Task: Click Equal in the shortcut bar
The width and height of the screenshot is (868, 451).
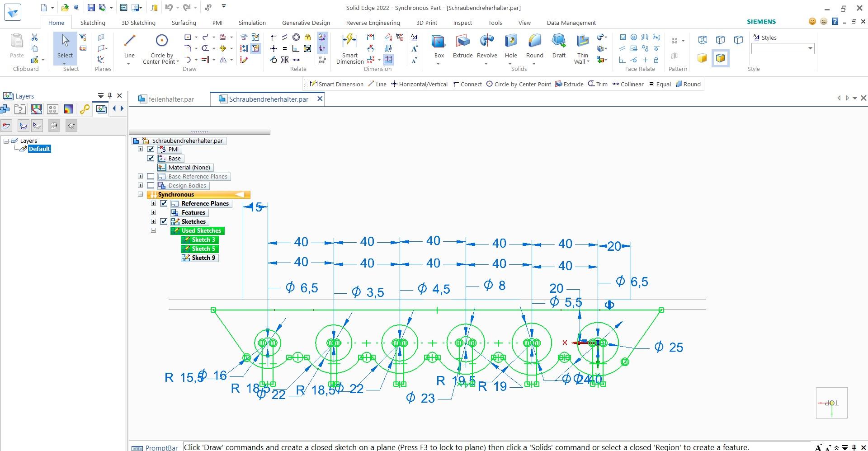Action: coord(660,84)
